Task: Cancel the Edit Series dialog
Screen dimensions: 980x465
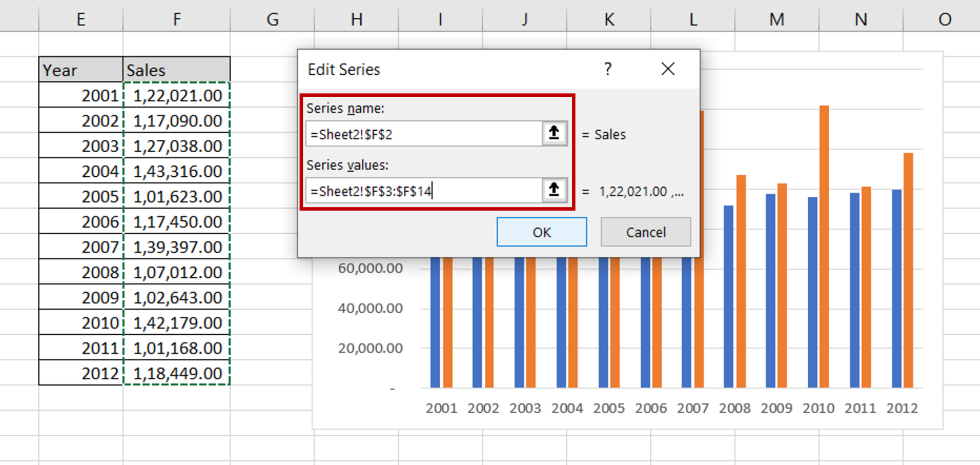Action: pyautogui.click(x=646, y=232)
